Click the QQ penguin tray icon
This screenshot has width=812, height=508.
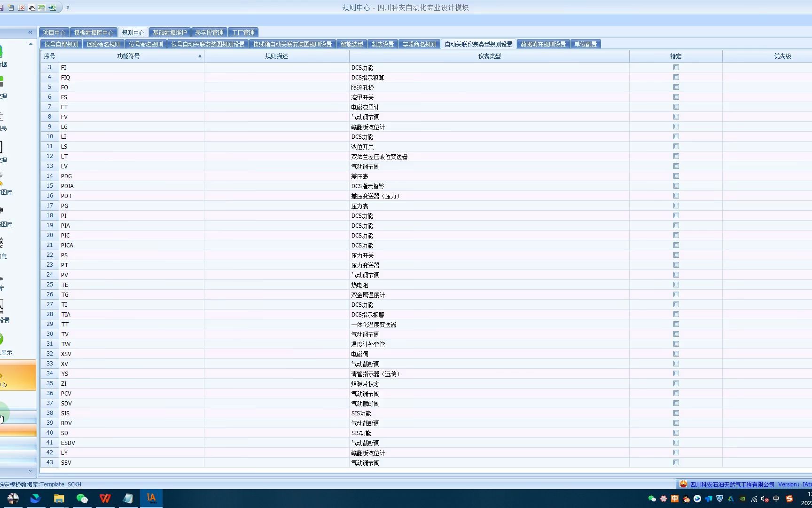pyautogui.click(x=686, y=499)
